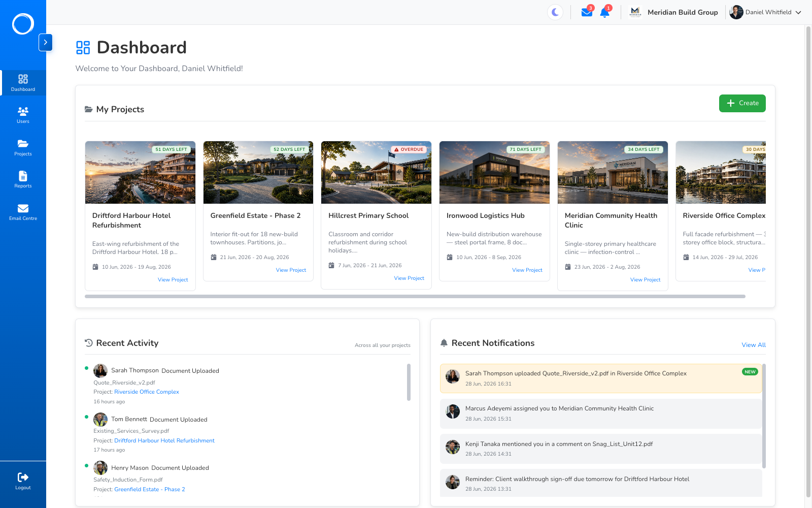
Task: Click the OVERDUE badge on Hillcrest card
Action: click(409, 149)
